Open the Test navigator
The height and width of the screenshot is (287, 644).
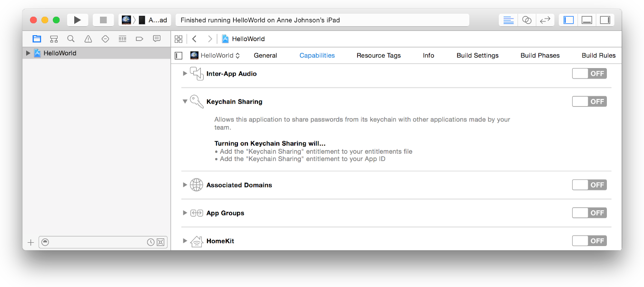coord(105,39)
